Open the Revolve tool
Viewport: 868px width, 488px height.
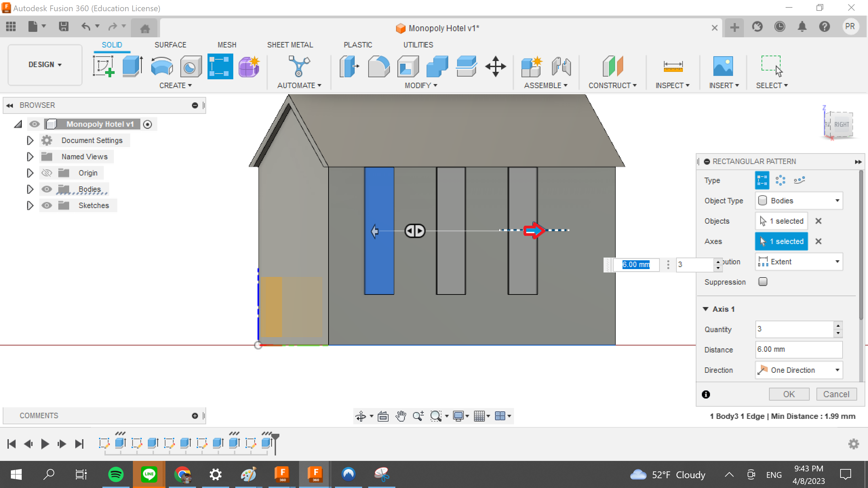(162, 66)
